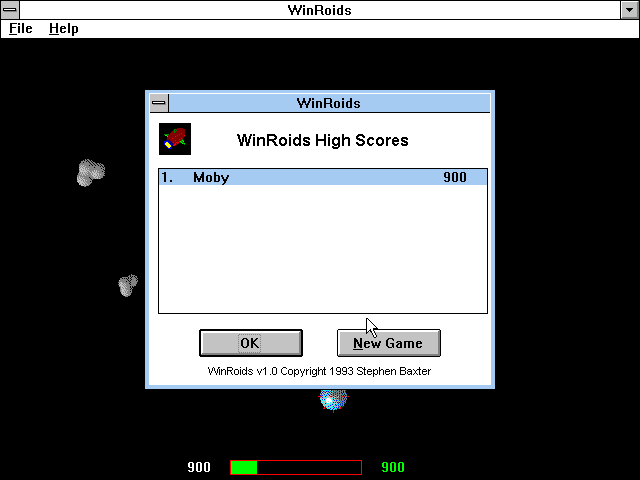The height and width of the screenshot is (480, 640).
Task: Click the main window minimize arrow button
Action: click(x=629, y=10)
